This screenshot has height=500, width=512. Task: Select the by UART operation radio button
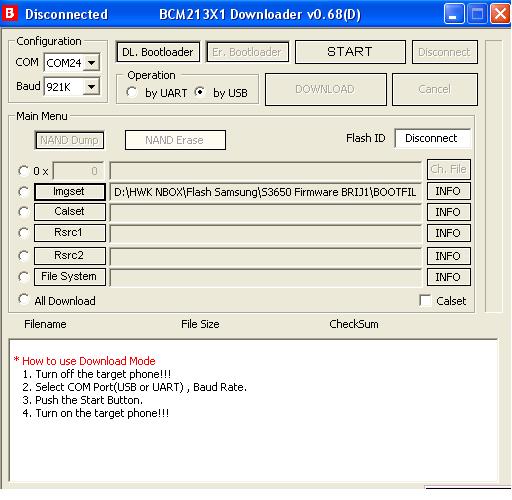[132, 92]
